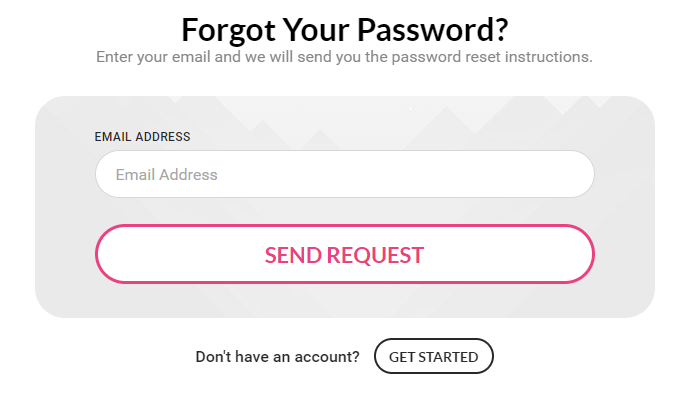Click the word 'Forgot' in the heading
Image resolution: width=675 pixels, height=397 pixels.
(228, 31)
